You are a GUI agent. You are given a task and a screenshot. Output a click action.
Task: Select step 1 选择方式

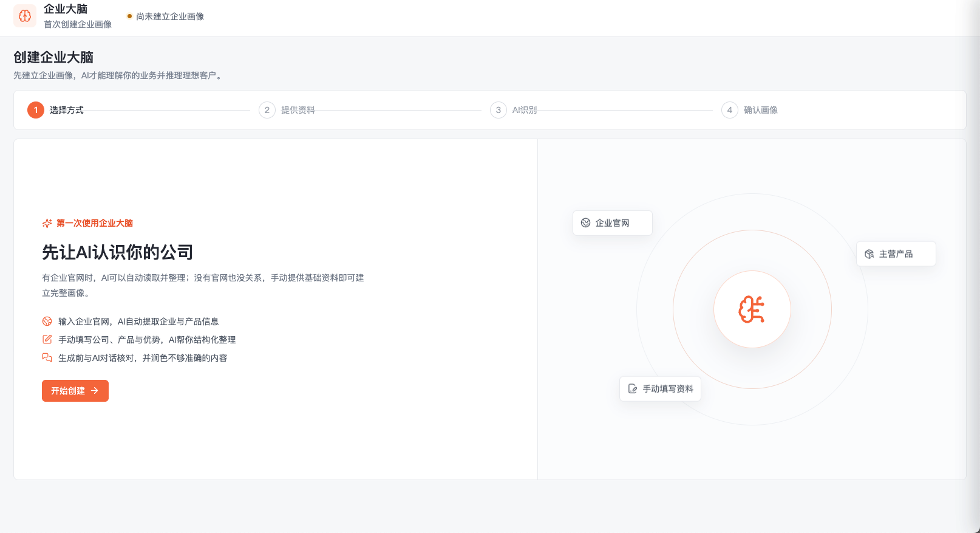coord(56,110)
